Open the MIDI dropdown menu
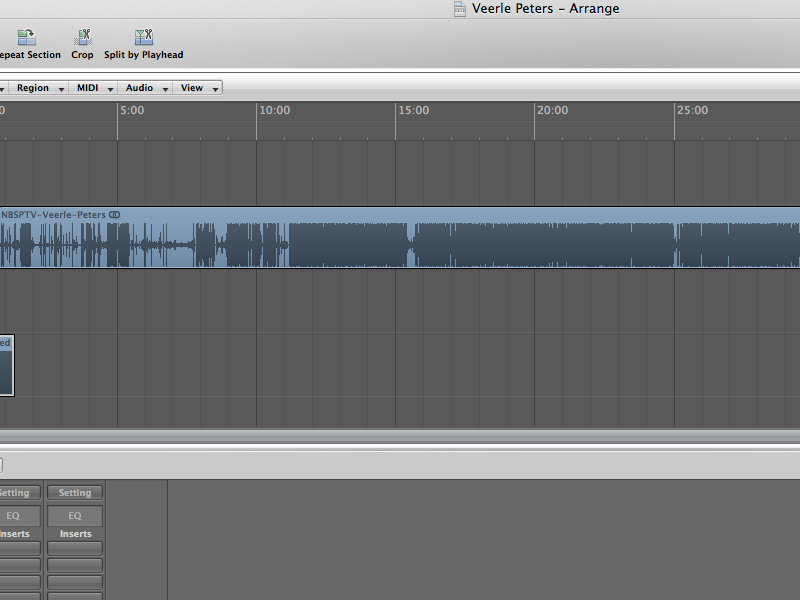This screenshot has width=800, height=600. pos(94,88)
